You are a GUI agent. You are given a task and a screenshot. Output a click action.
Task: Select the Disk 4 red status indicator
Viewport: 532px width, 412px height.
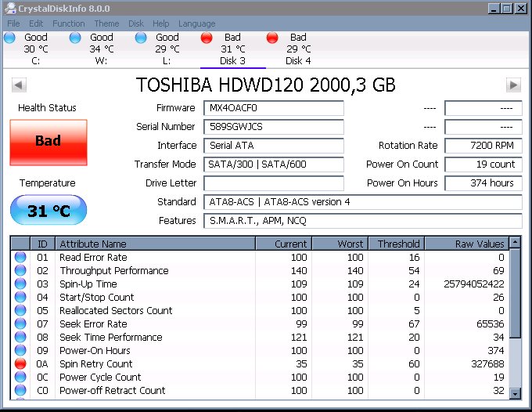pyautogui.click(x=272, y=38)
